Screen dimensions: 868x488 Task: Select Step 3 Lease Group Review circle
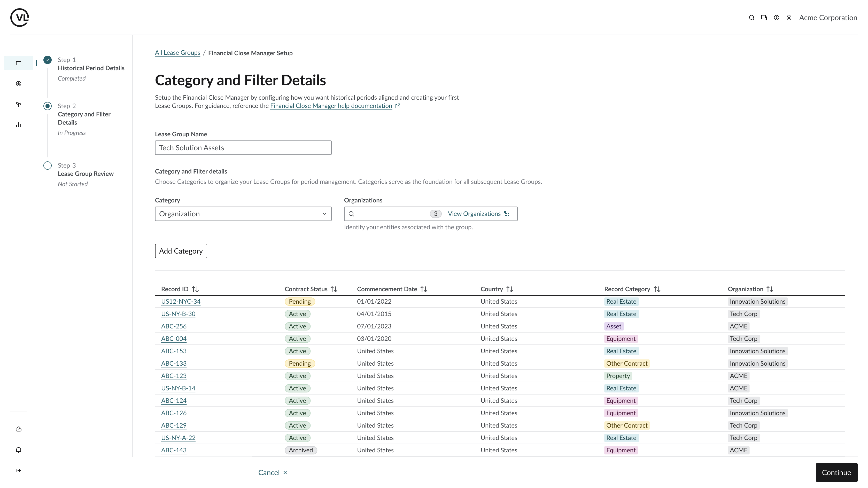click(48, 166)
